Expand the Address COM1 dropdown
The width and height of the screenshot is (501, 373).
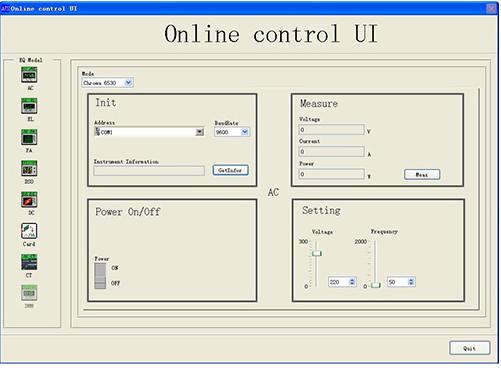pyautogui.click(x=199, y=132)
